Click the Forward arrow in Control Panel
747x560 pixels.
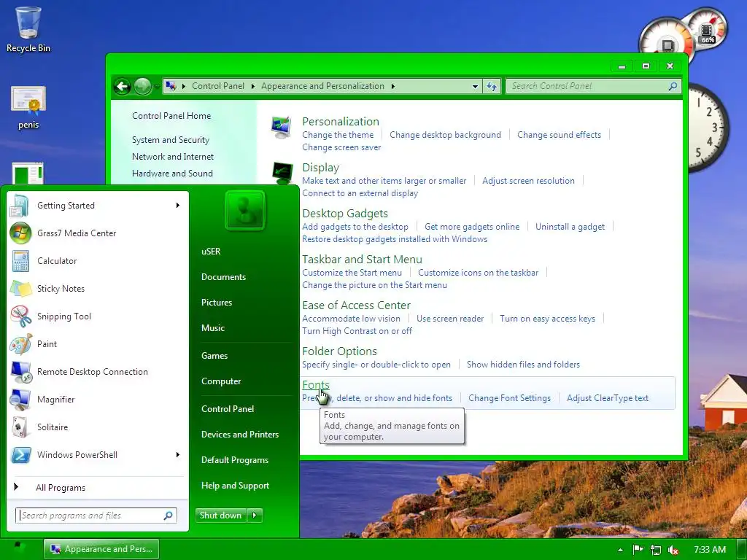[142, 86]
